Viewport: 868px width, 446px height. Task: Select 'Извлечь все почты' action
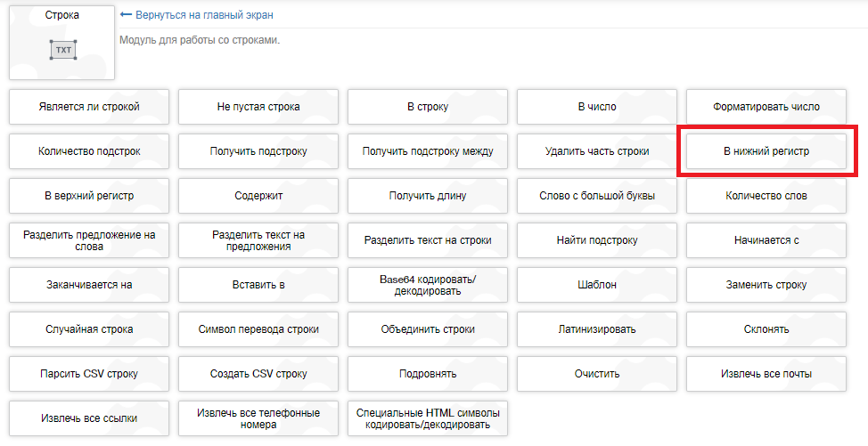click(x=766, y=374)
